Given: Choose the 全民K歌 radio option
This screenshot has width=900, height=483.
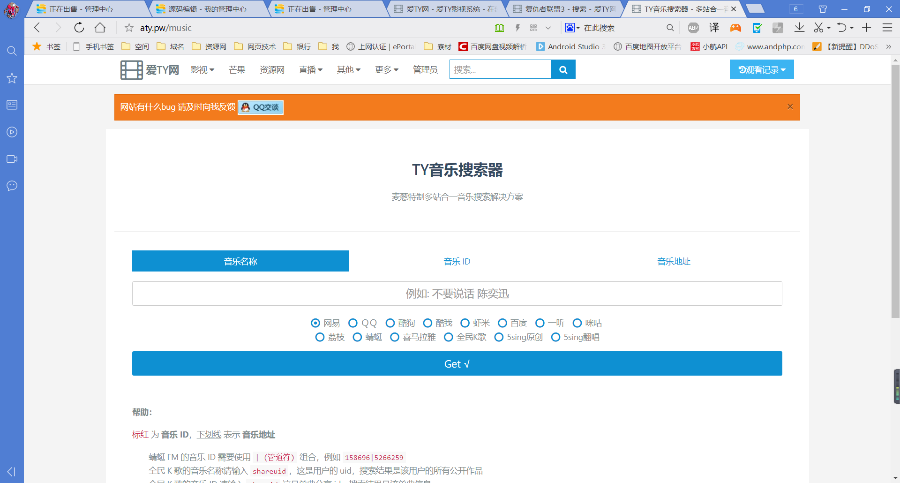Looking at the screenshot, I should pos(448,337).
